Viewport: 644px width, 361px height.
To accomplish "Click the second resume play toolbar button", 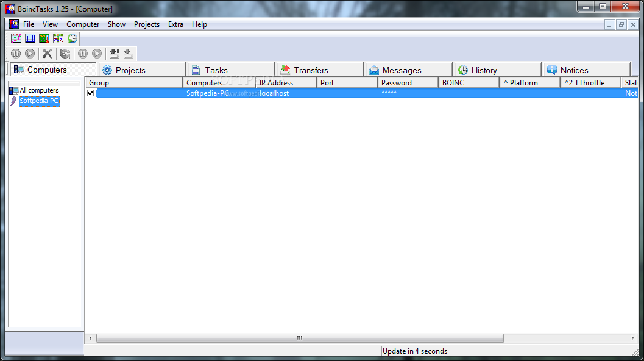I will coord(97,54).
